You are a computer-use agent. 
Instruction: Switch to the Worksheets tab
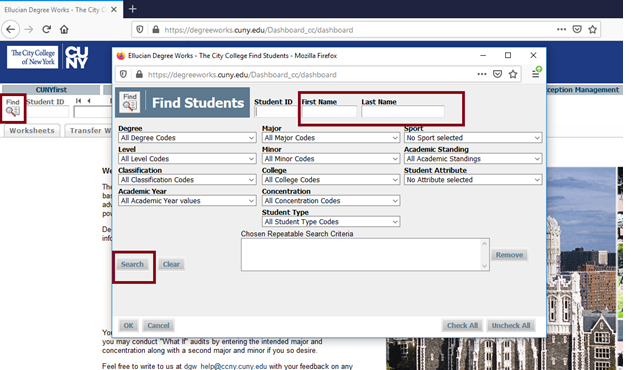pyautogui.click(x=32, y=131)
